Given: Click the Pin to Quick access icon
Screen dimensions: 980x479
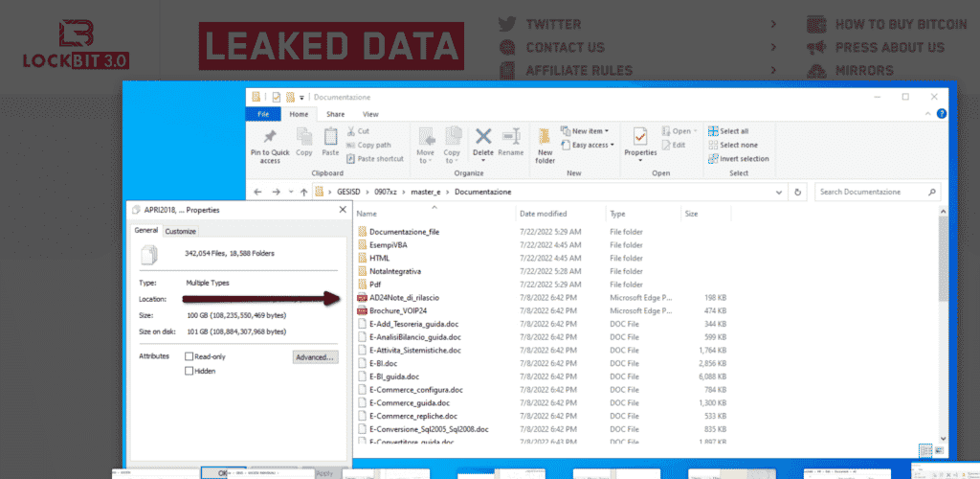Looking at the screenshot, I should point(270,136).
